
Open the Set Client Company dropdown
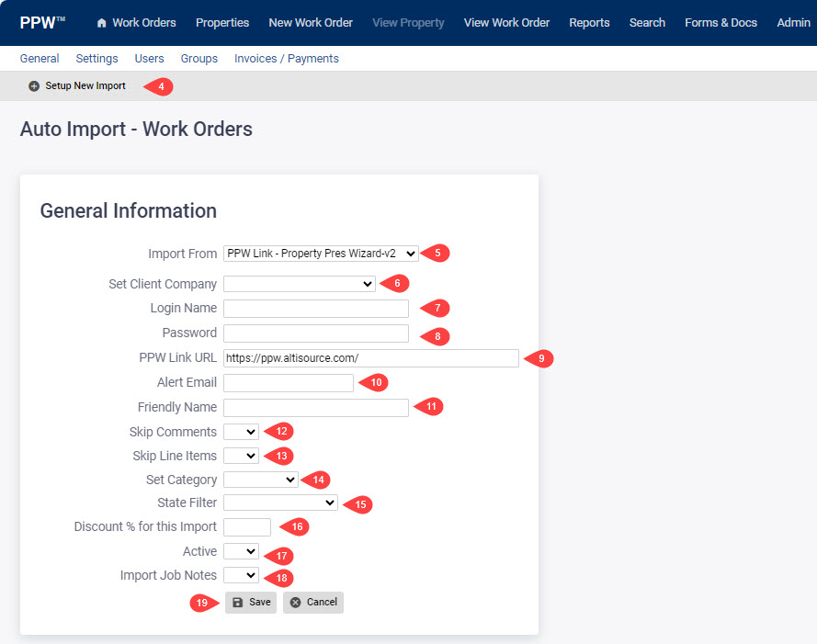pyautogui.click(x=299, y=283)
